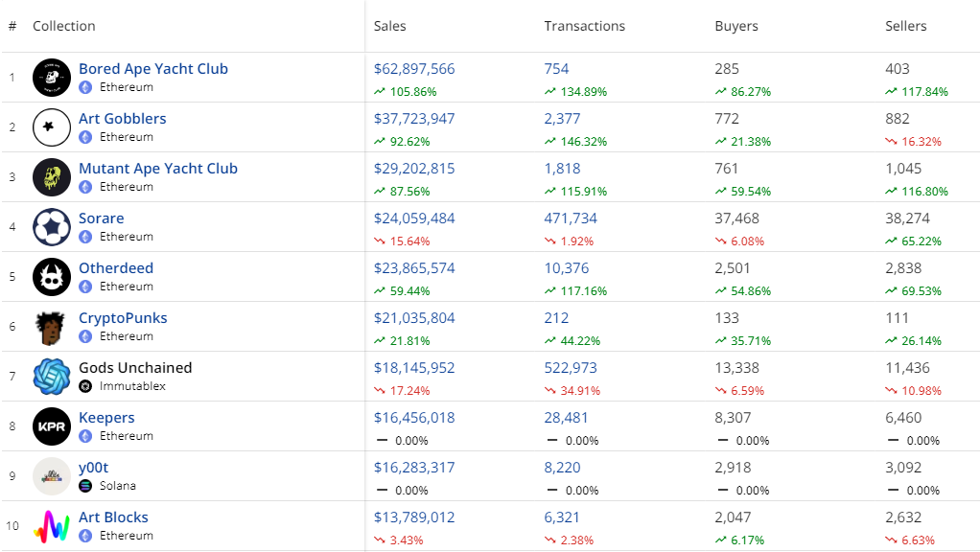
Task: Click the Gods Unchained blue icon
Action: [x=52, y=377]
